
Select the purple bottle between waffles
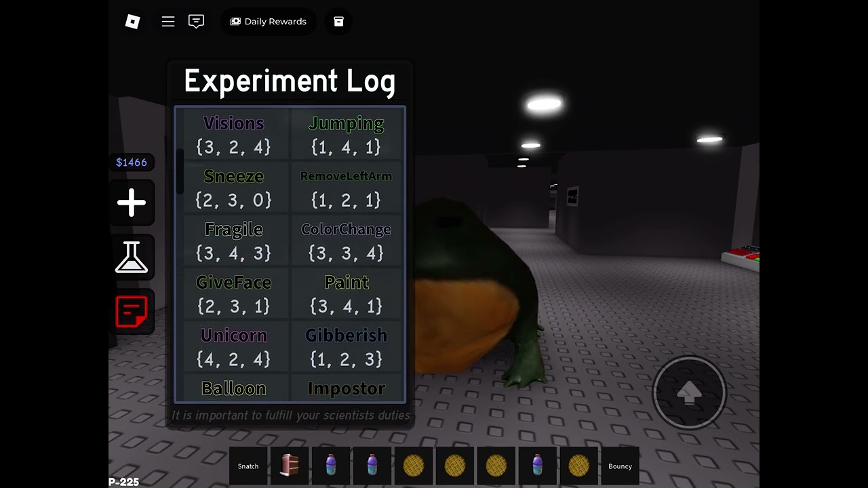(x=538, y=466)
